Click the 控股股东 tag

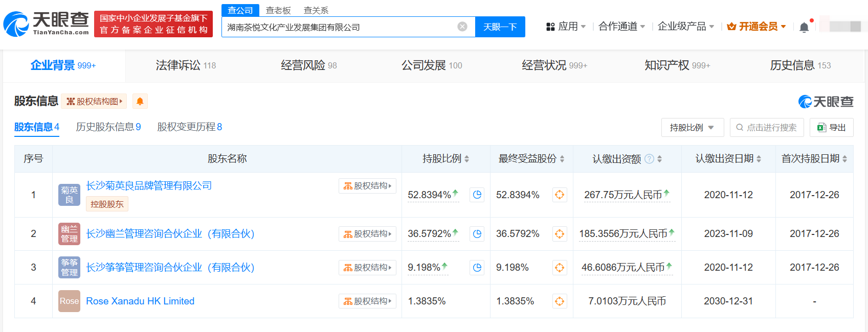point(107,204)
